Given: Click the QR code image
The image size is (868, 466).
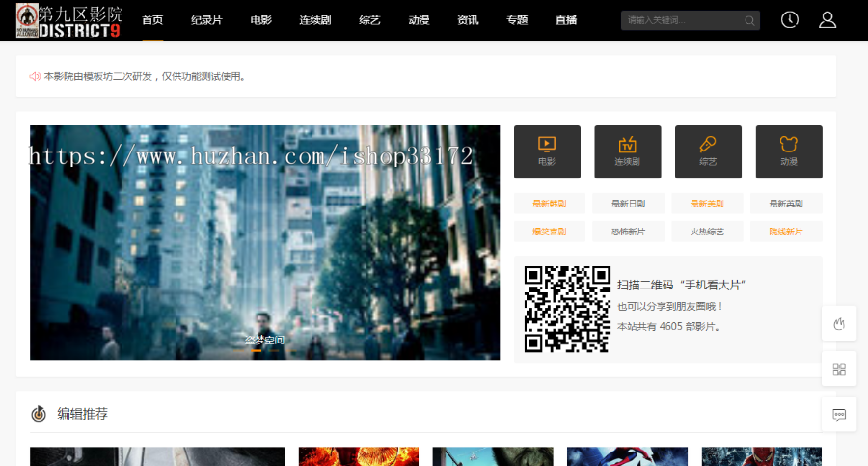Looking at the screenshot, I should 567,309.
